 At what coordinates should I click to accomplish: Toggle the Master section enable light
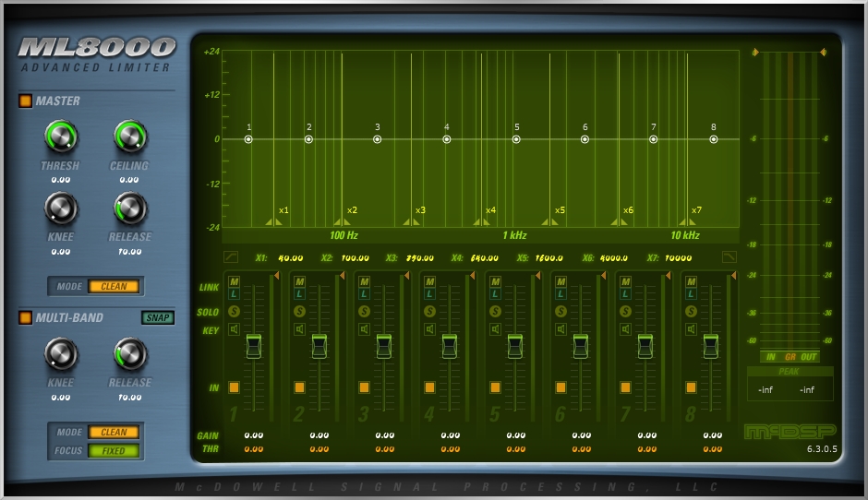click(26, 101)
